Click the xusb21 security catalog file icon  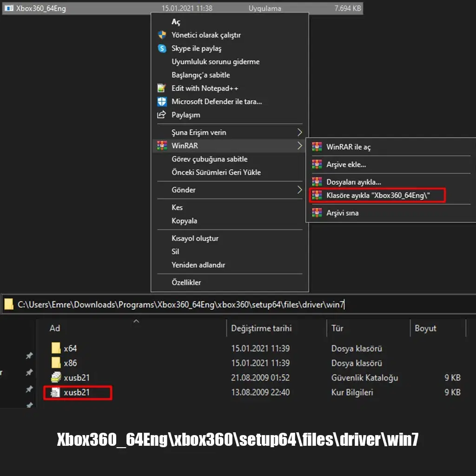[56, 377]
